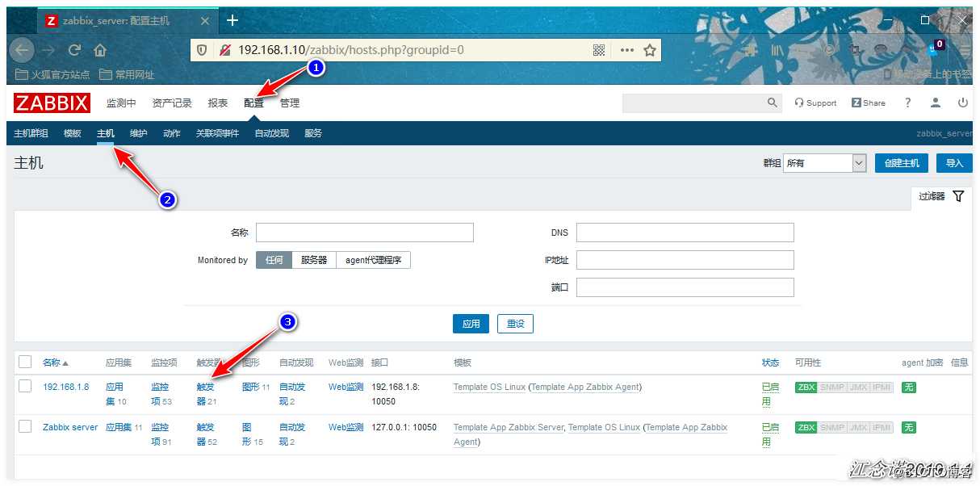
Task: Click the IP地址 filter input field
Action: click(x=685, y=260)
